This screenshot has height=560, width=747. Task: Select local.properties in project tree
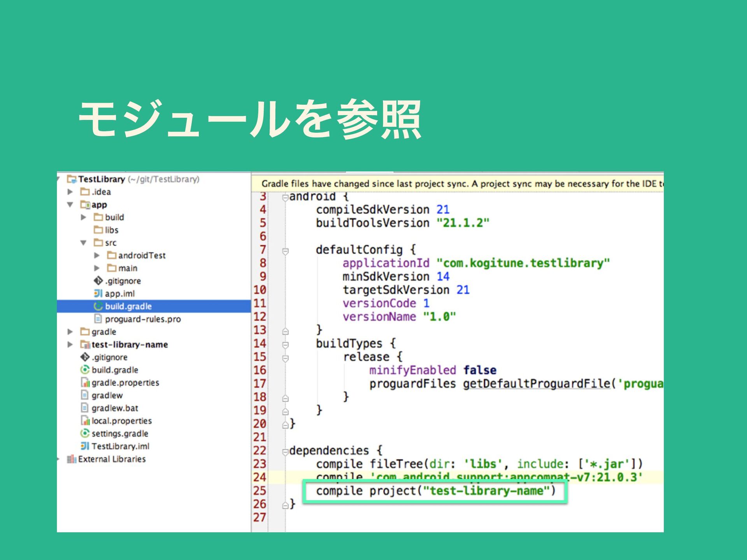pyautogui.click(x=121, y=421)
